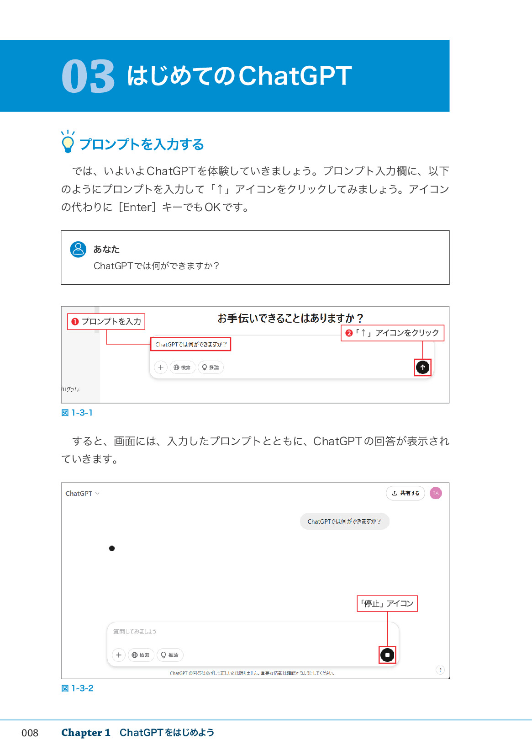Click the section heading プロンプトを入力する
The image size is (532, 756).
pyautogui.click(x=142, y=144)
